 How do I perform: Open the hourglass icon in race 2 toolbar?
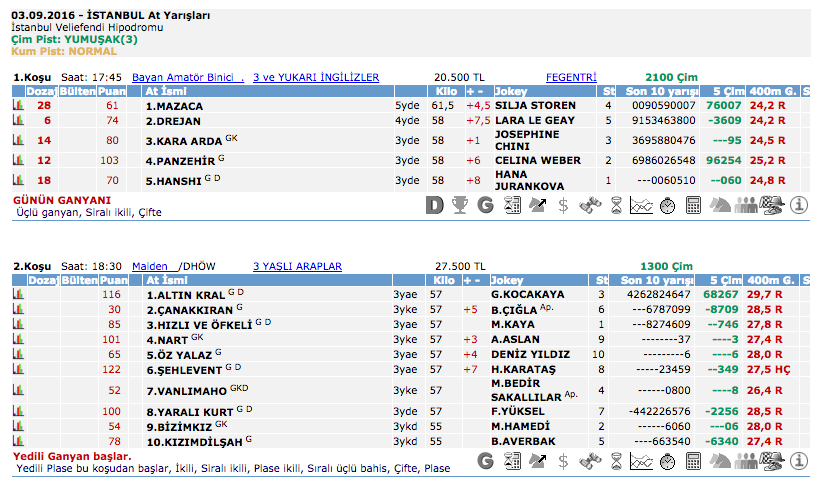tap(616, 461)
